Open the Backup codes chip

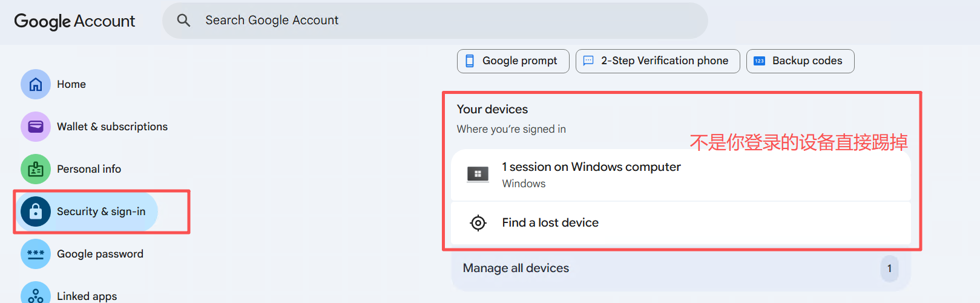click(x=800, y=61)
